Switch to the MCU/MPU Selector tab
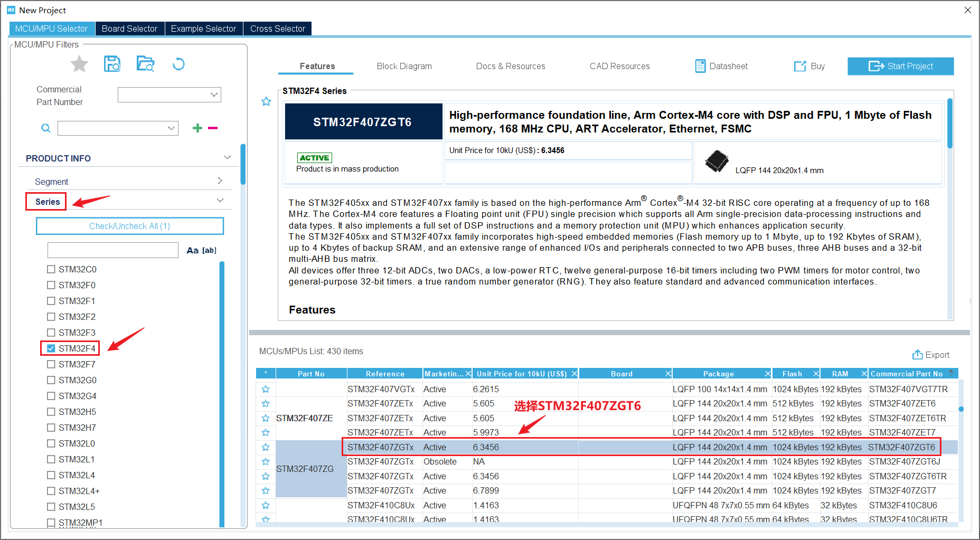The image size is (980, 540). pyautogui.click(x=51, y=29)
